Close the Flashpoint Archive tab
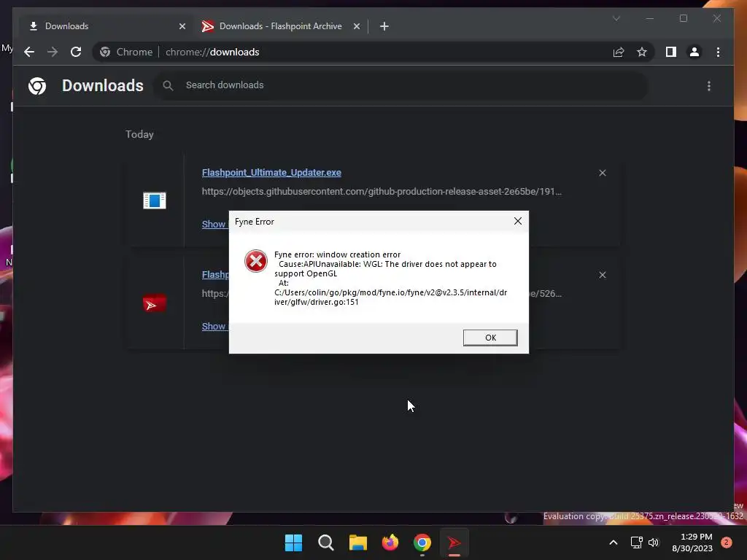This screenshot has height=560, width=747. (357, 27)
